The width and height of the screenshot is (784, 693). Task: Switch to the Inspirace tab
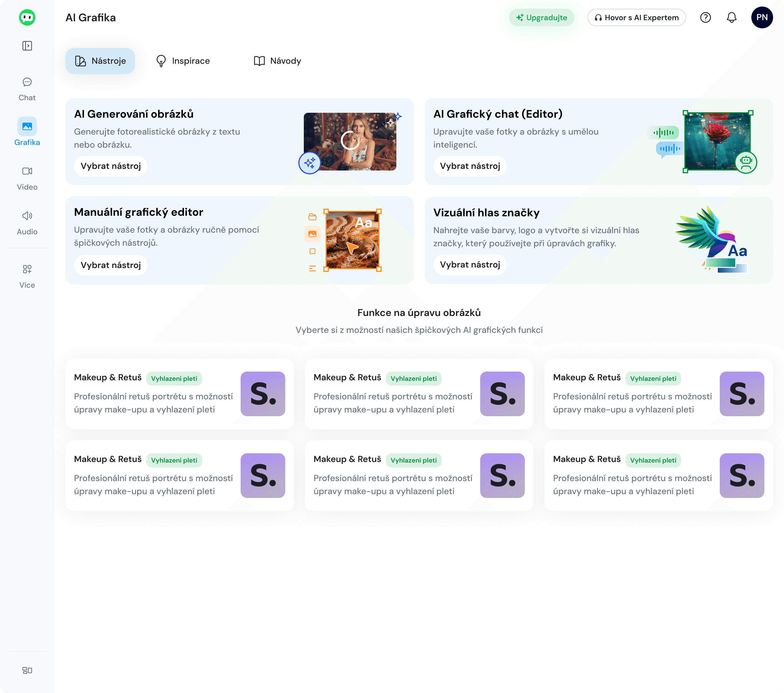pyautogui.click(x=183, y=61)
